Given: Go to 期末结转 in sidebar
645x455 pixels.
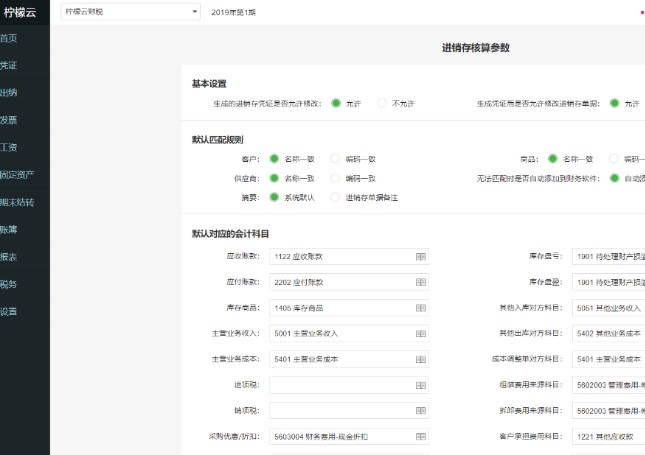Looking at the screenshot, I should 17,202.
